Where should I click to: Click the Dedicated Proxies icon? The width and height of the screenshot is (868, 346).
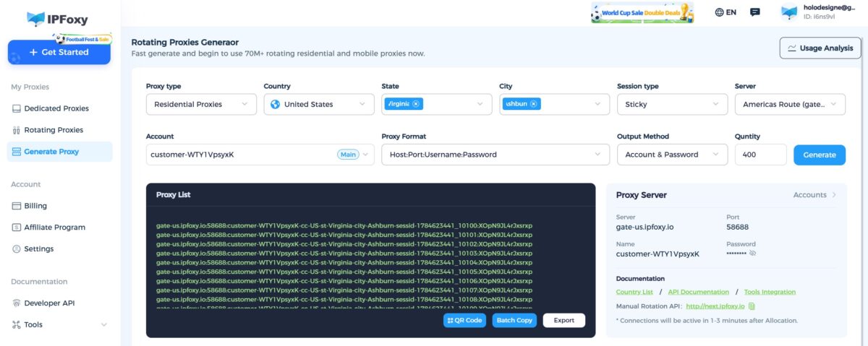point(17,108)
